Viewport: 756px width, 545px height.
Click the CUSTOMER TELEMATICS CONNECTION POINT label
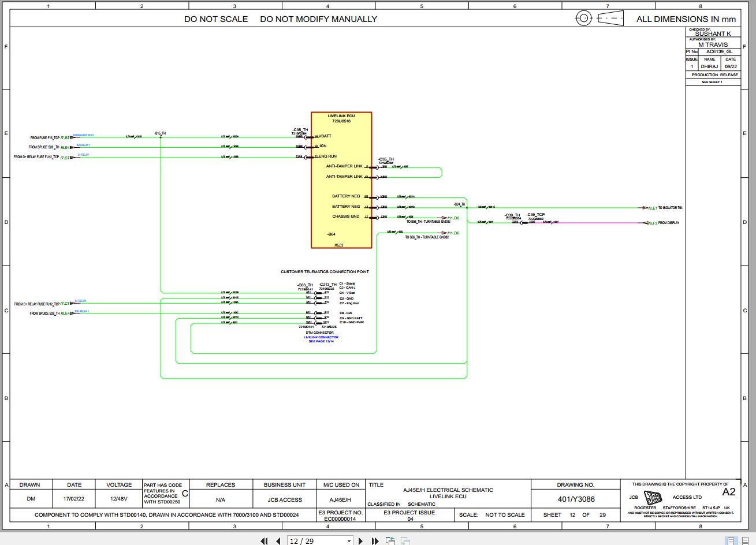325,271
